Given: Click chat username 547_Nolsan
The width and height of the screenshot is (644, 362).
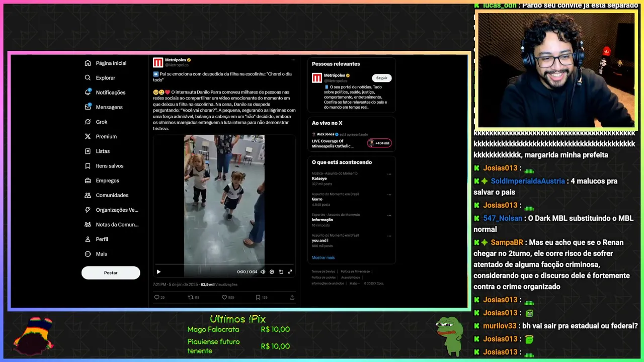Looking at the screenshot, I should pyautogui.click(x=503, y=218).
